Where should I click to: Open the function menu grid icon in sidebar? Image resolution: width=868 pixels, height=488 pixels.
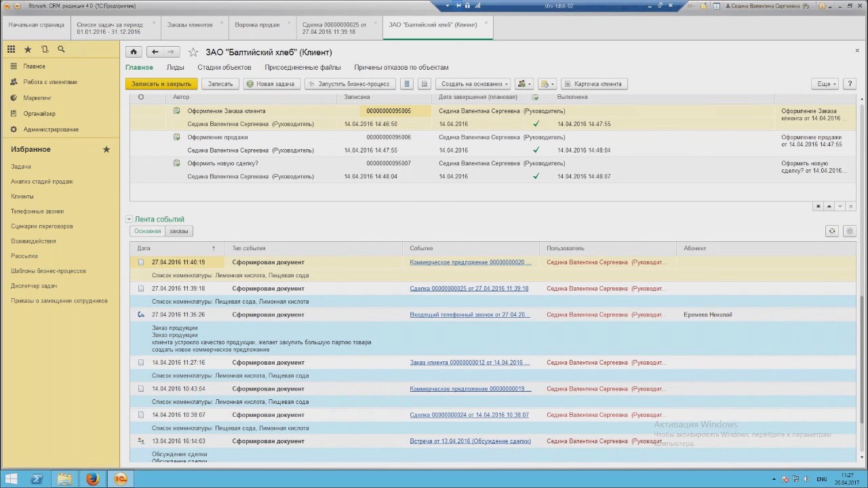point(12,49)
